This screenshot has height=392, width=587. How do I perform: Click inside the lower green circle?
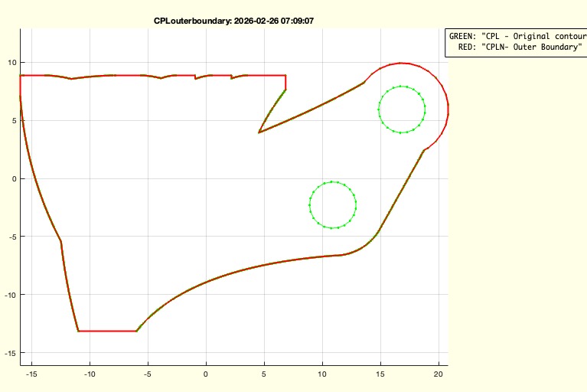click(333, 205)
